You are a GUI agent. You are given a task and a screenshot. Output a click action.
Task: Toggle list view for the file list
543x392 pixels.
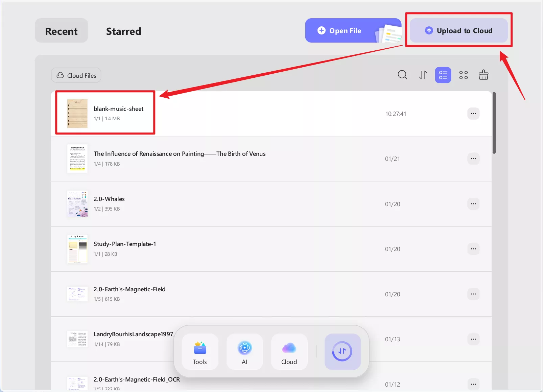[x=443, y=75]
